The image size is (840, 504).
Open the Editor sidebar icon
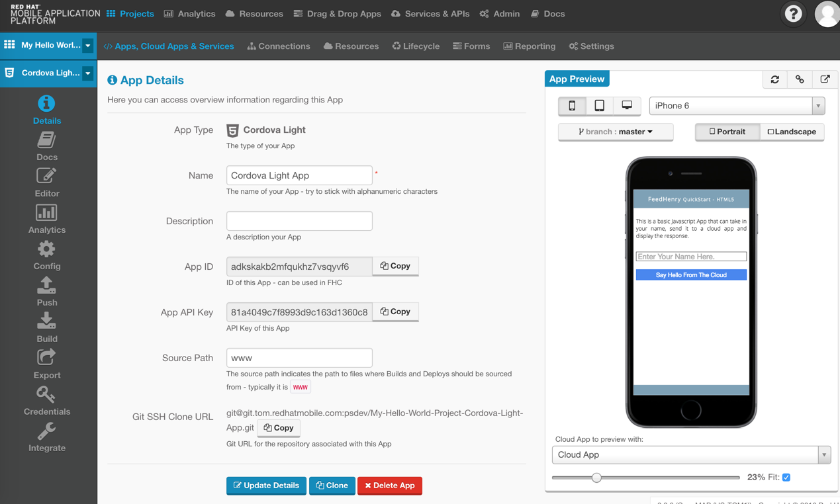click(x=46, y=176)
